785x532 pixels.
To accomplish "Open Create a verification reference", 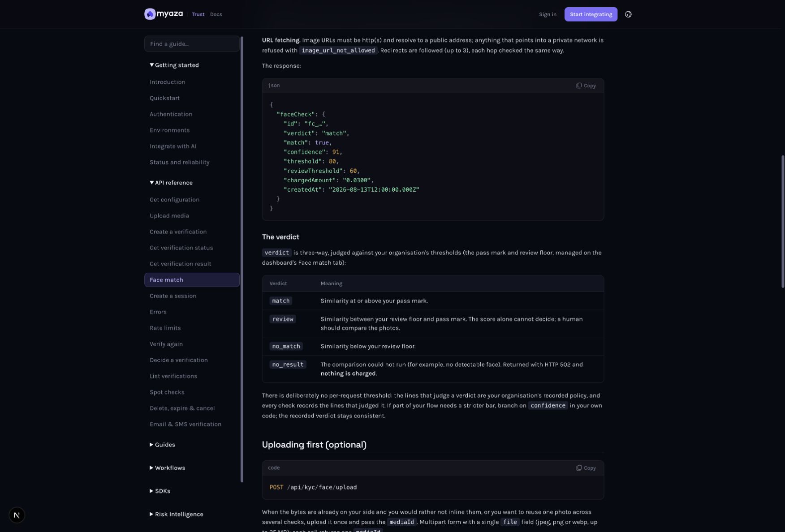I will click(178, 232).
